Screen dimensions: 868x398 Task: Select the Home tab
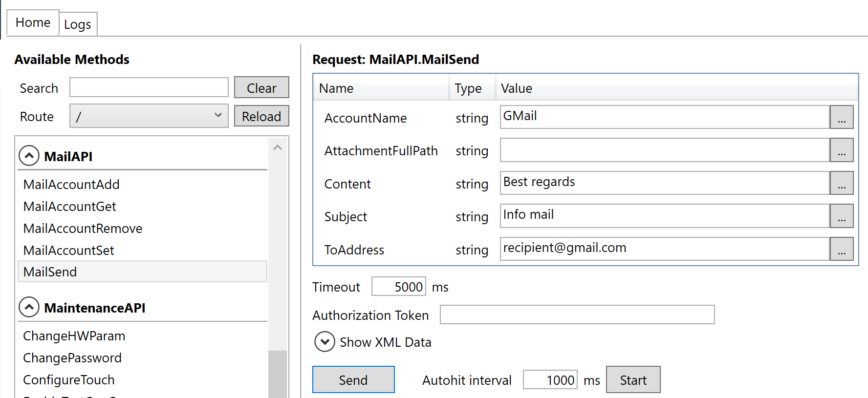click(x=33, y=22)
